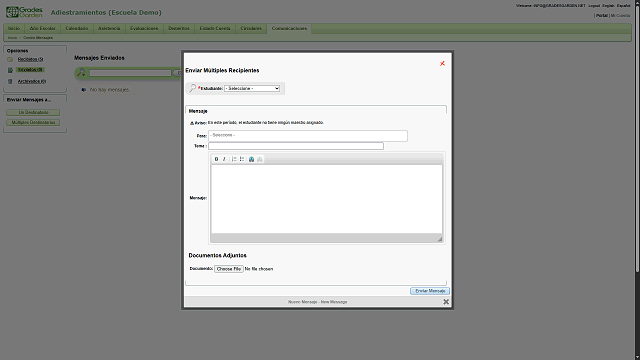Click Enviar Mensaje button
The width and height of the screenshot is (640, 360).
tap(430, 291)
